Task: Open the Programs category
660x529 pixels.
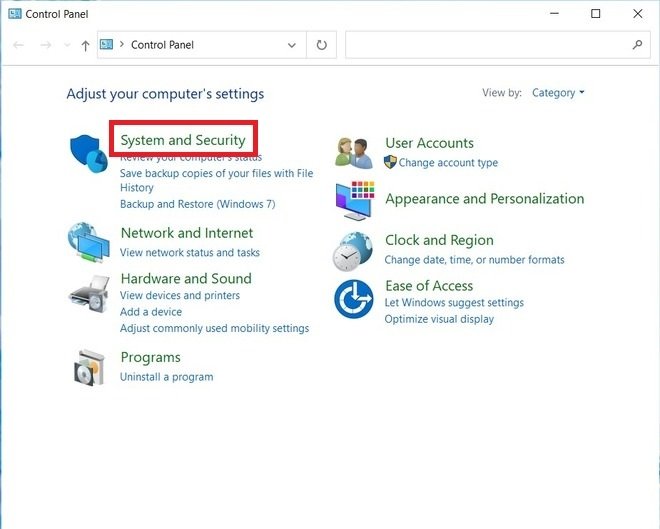Action: coord(151,357)
